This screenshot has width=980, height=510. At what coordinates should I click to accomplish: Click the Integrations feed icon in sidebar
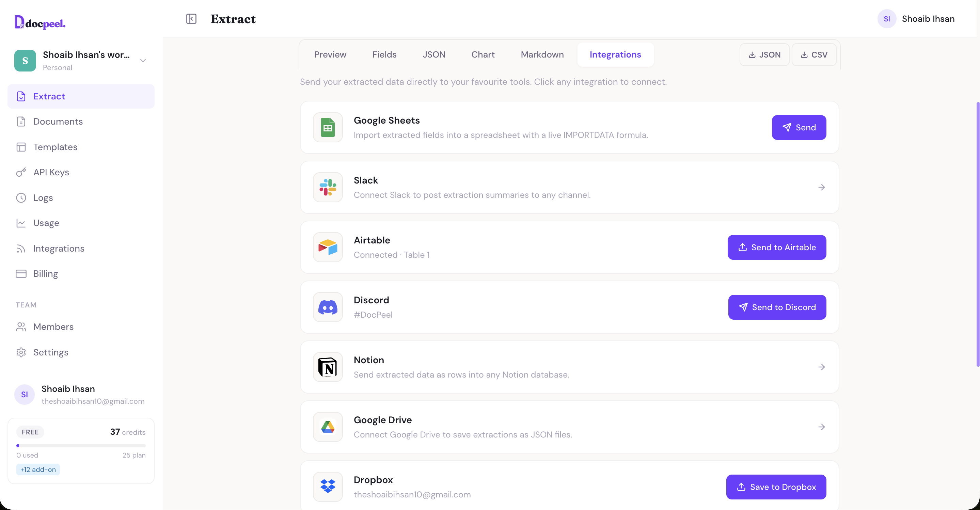pos(21,248)
